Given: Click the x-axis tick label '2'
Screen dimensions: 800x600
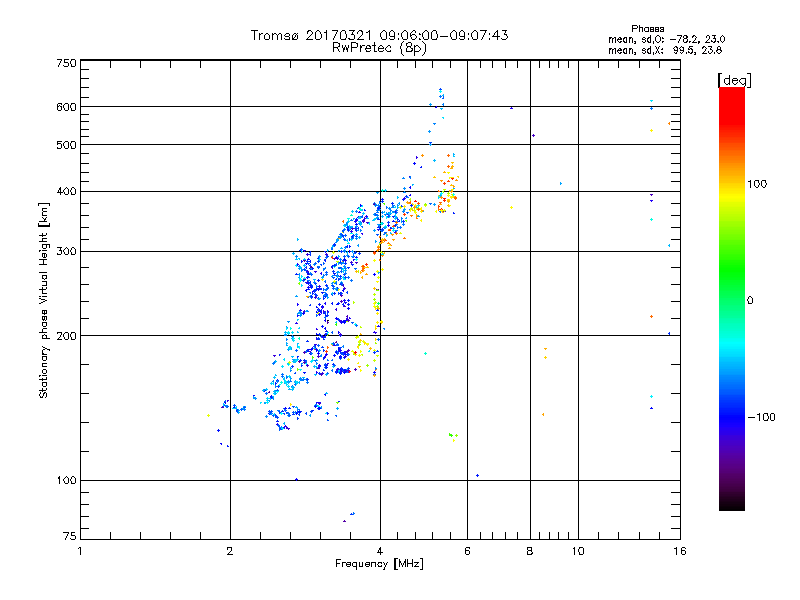Looking at the screenshot, I should point(230,551).
